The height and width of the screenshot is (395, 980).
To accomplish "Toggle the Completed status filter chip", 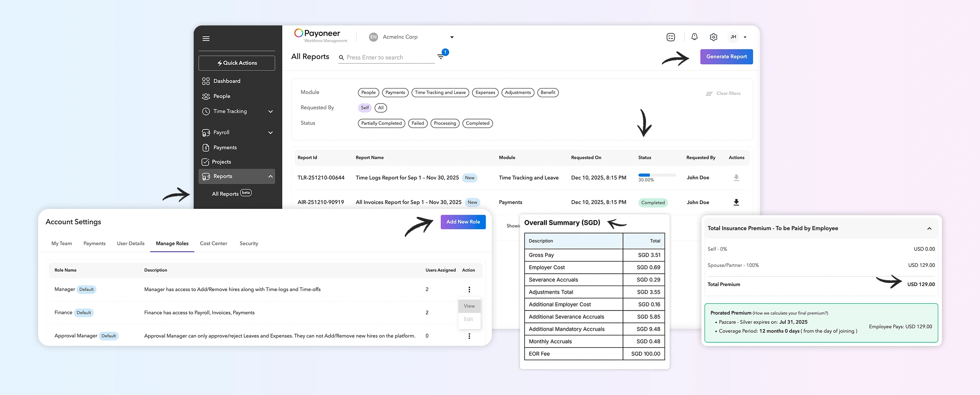I will tap(477, 123).
